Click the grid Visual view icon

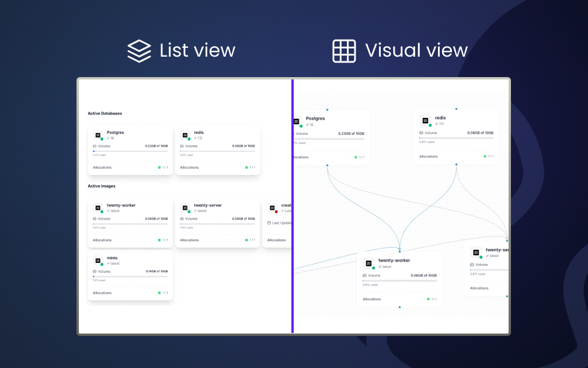(x=345, y=51)
